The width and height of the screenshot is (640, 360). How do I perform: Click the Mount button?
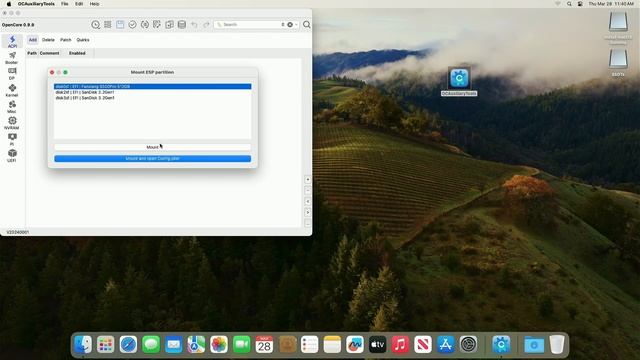pos(153,147)
